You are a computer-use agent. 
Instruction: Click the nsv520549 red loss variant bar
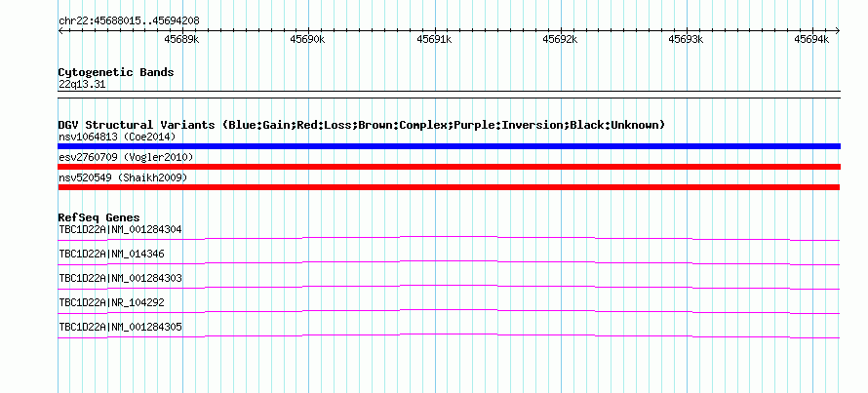(x=449, y=187)
